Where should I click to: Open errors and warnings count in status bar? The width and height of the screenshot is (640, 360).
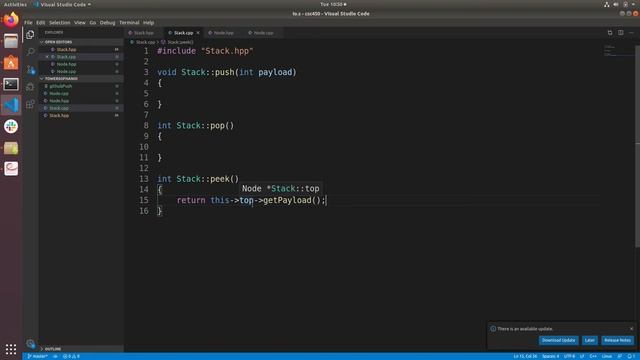pos(71,356)
